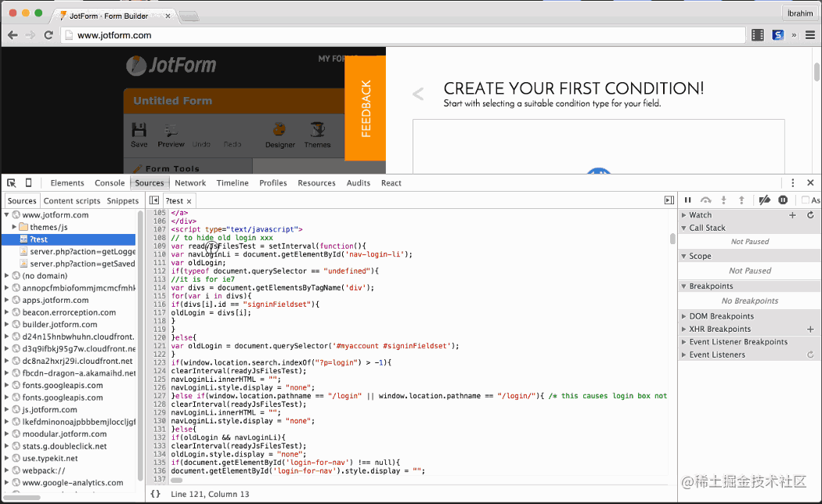
Task: Switch to the Elements panel
Action: (67, 183)
